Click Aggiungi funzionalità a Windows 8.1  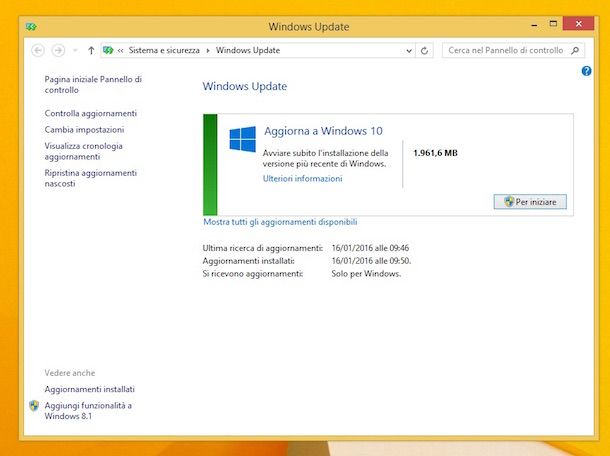click(x=88, y=411)
